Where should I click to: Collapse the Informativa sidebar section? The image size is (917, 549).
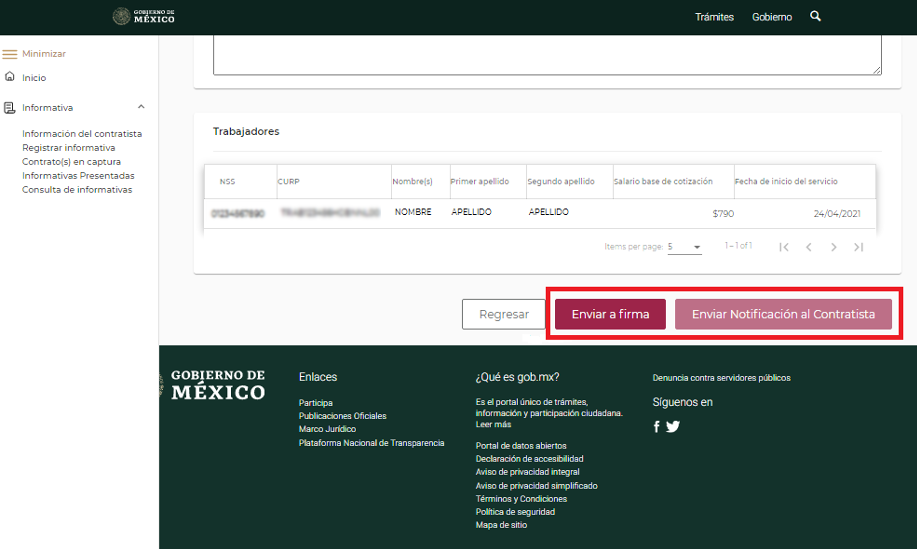click(141, 107)
